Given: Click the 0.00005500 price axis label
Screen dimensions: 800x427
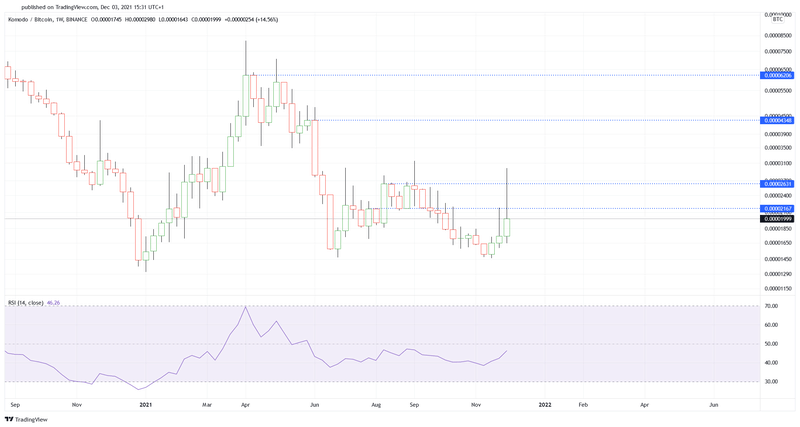Looking at the screenshot, I should point(778,90).
